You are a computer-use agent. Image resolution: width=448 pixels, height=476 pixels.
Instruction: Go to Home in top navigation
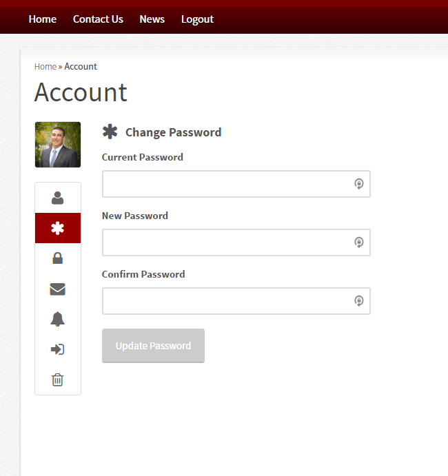(x=43, y=19)
